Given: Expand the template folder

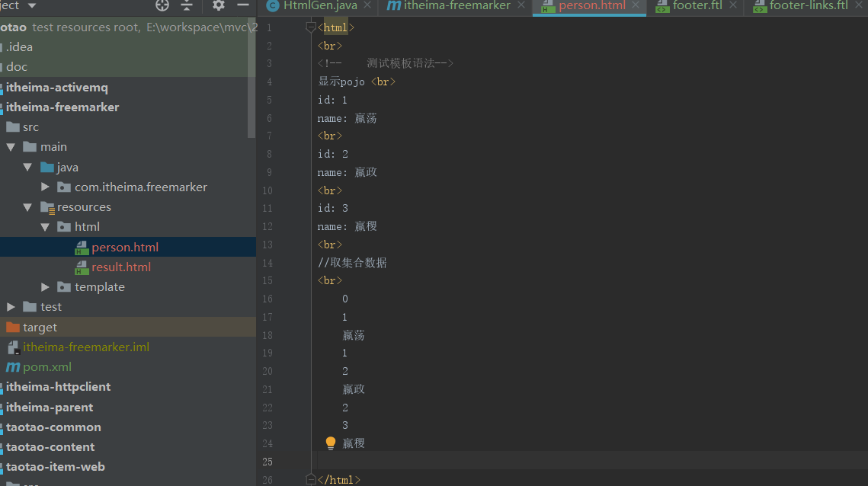Looking at the screenshot, I should [46, 286].
